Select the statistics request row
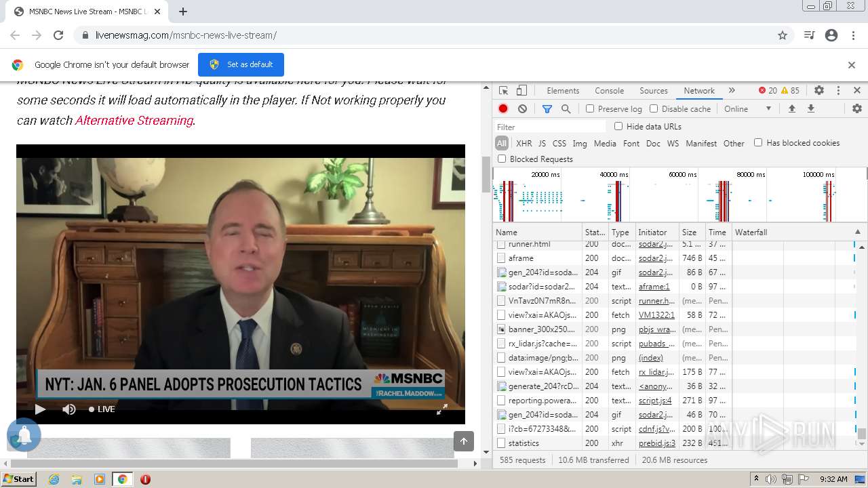 [x=673, y=443]
